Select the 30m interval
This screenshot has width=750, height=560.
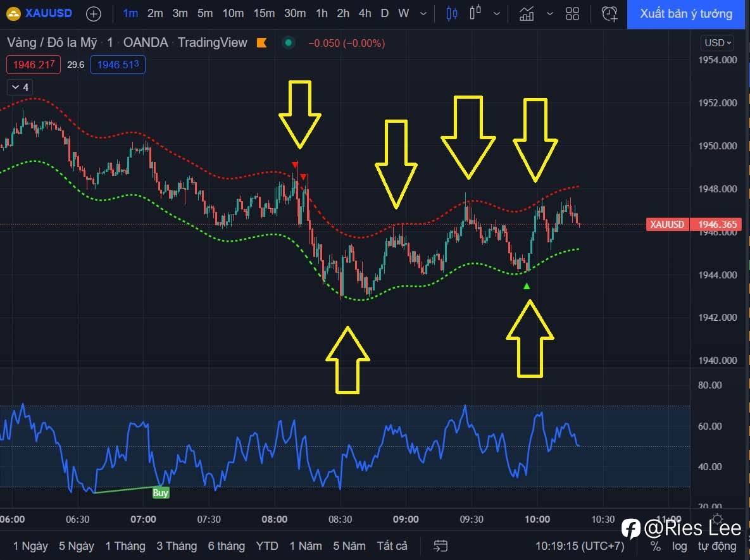[x=295, y=13]
